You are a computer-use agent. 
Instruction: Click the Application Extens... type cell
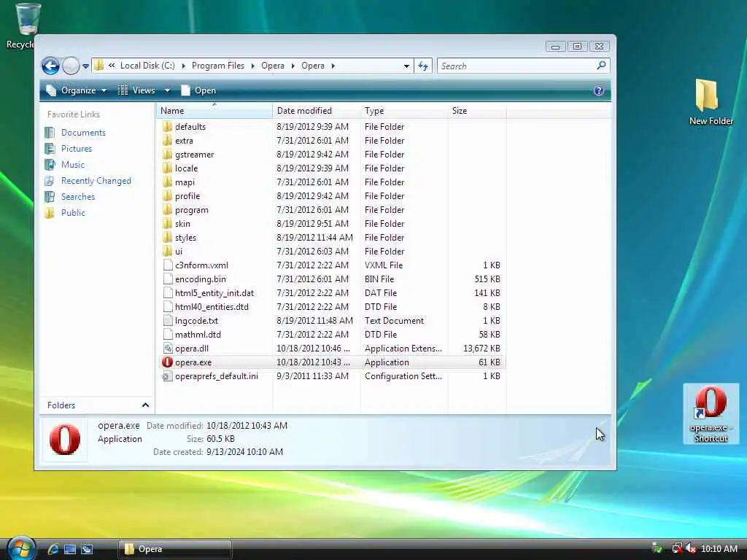click(403, 349)
